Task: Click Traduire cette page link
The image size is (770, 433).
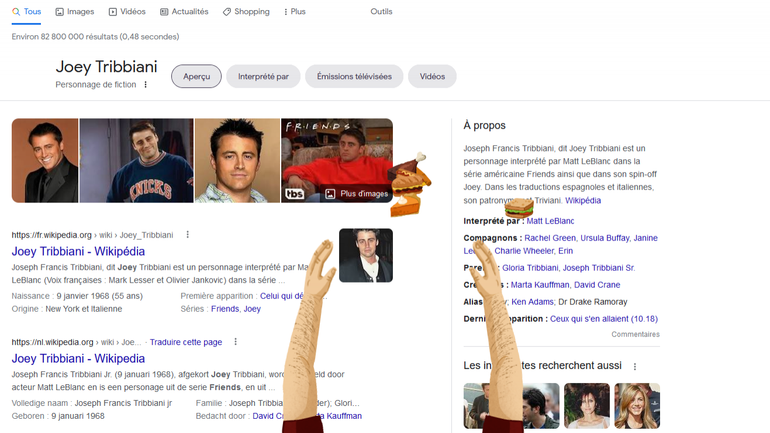Action: tap(185, 342)
